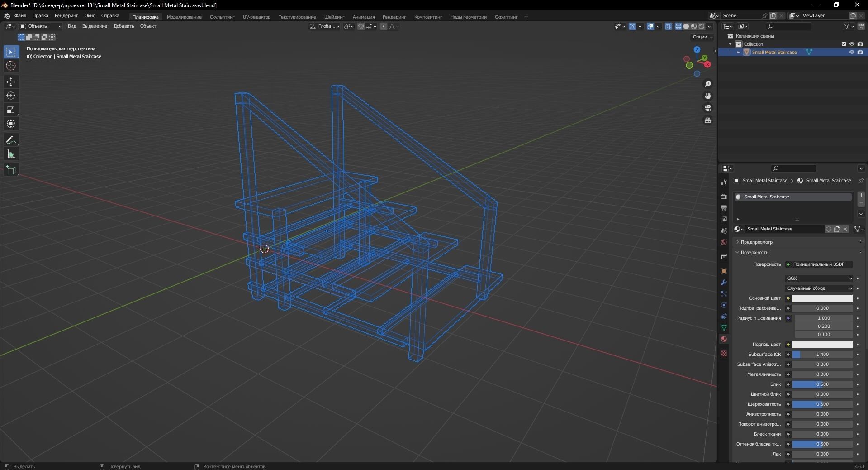Select the Cursor tool in the toolbar

pyautogui.click(x=11, y=66)
